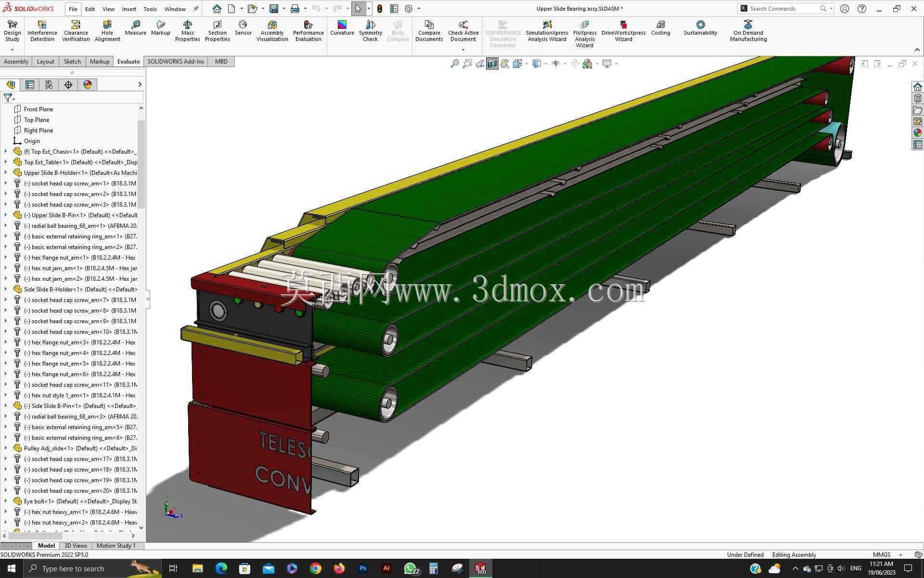Open Design Library task pane icon
The width and height of the screenshot is (924, 578).
(x=917, y=98)
